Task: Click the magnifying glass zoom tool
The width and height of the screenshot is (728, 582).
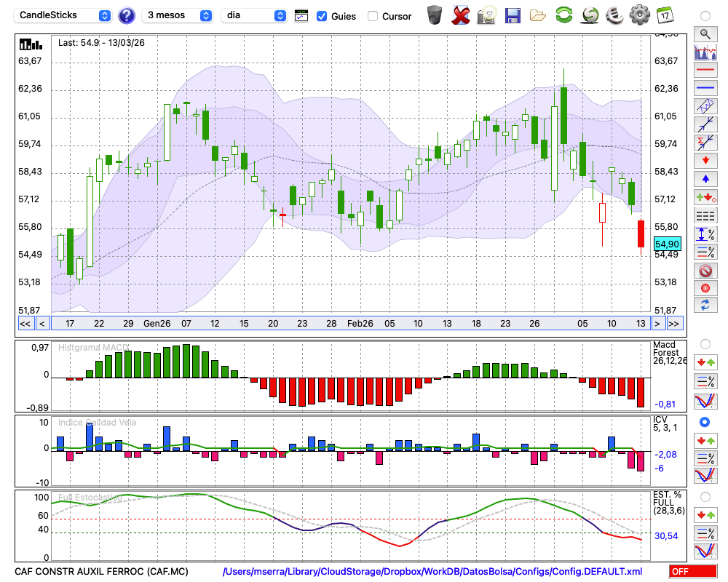Action: pos(705,33)
